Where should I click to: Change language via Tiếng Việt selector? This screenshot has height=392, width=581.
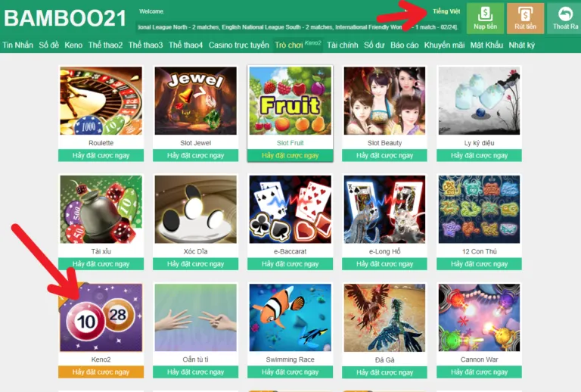(x=446, y=11)
